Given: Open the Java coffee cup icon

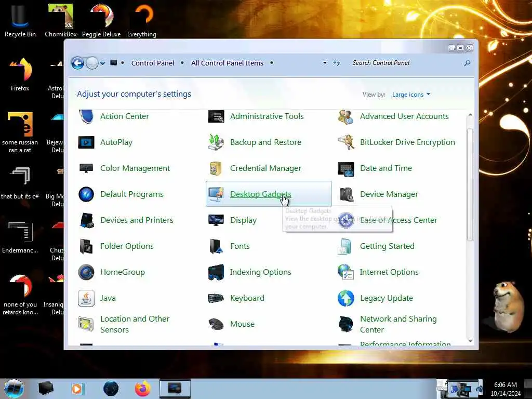Looking at the screenshot, I should tap(86, 298).
